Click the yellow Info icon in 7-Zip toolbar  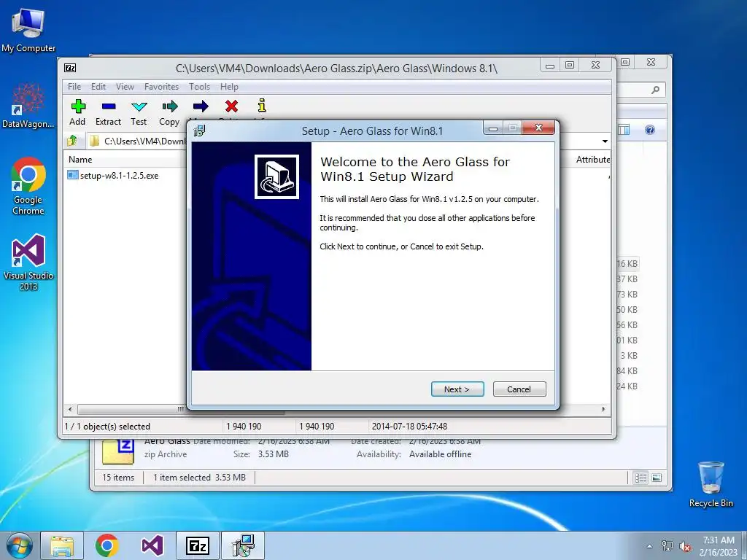point(262,106)
